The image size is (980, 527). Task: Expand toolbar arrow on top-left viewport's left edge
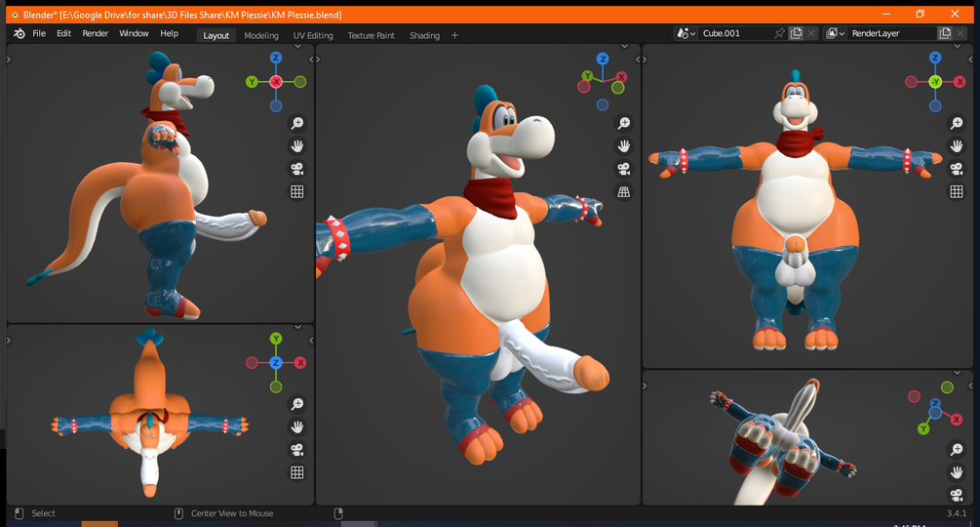click(x=9, y=60)
